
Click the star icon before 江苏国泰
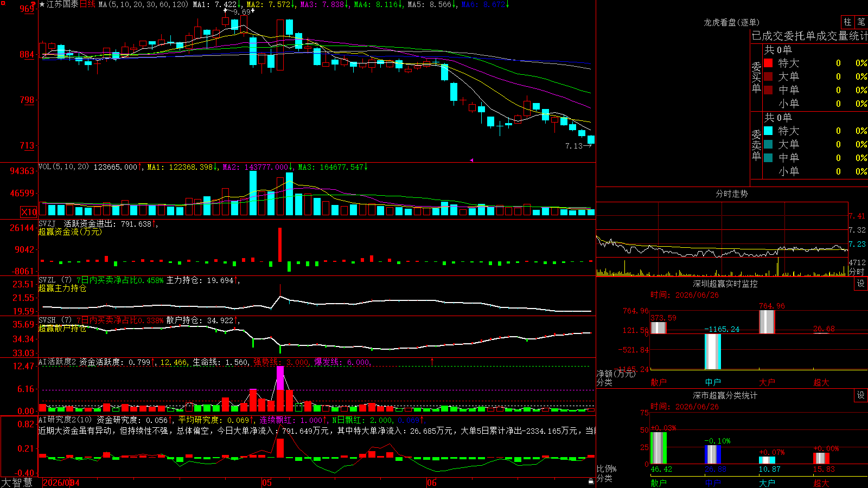click(x=42, y=4)
